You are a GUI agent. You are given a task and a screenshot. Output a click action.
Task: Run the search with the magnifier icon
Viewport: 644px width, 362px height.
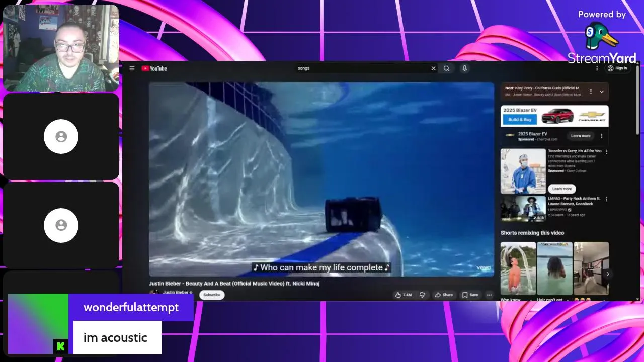(x=446, y=68)
